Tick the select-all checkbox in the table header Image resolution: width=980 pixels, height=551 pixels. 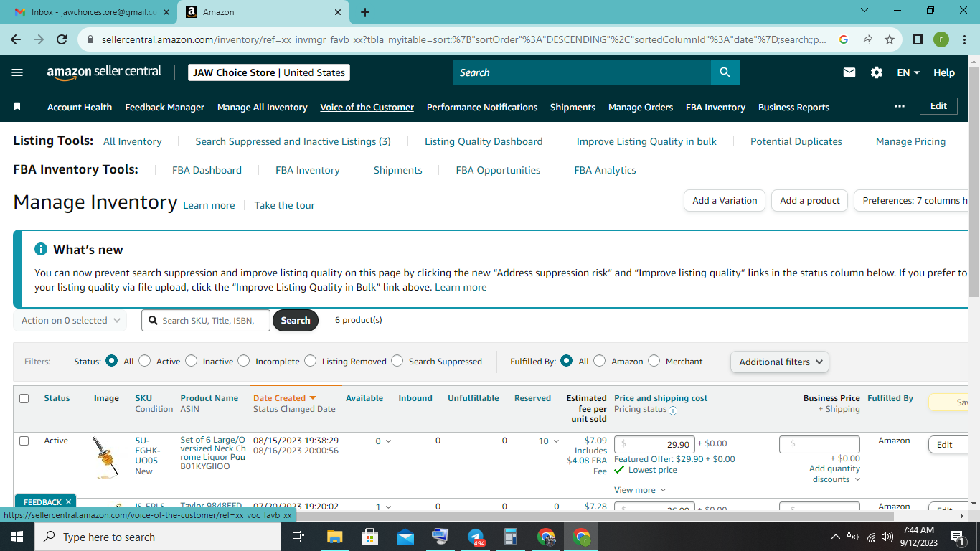[x=24, y=398]
